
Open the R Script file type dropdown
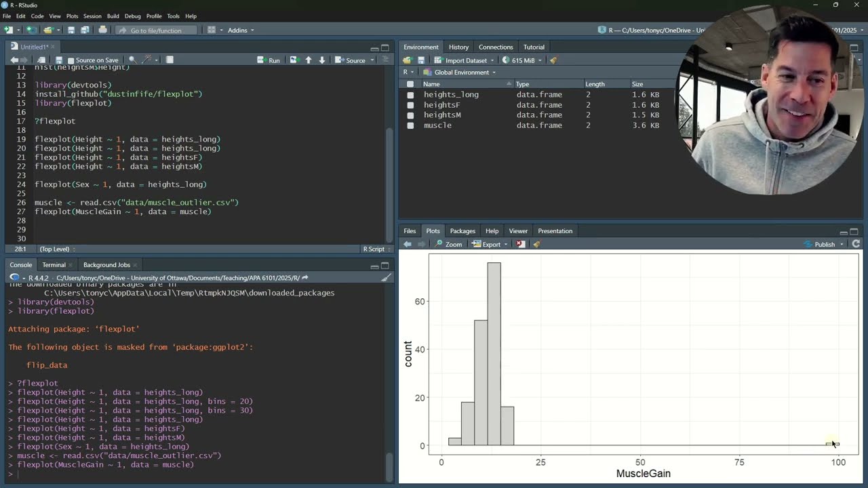click(376, 249)
